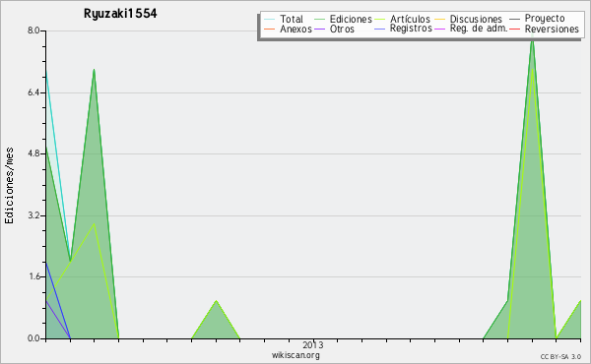
Task: Click the CC BY-SA 3.0 license text
Action: click(560, 356)
